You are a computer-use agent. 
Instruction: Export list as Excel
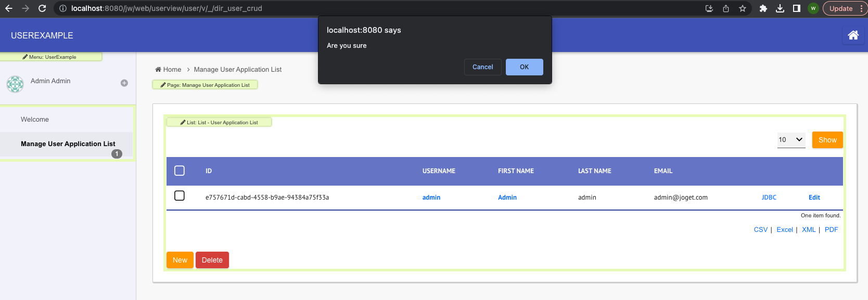[785, 230]
